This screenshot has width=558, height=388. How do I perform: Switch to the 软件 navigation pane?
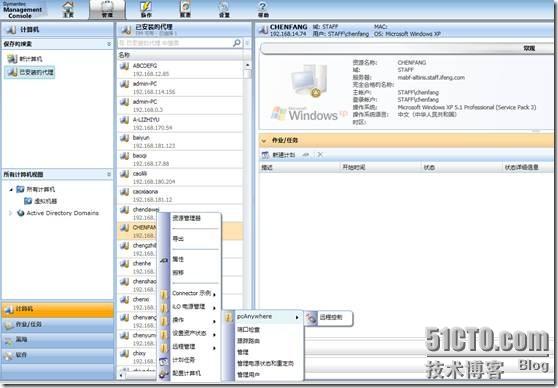(58, 355)
